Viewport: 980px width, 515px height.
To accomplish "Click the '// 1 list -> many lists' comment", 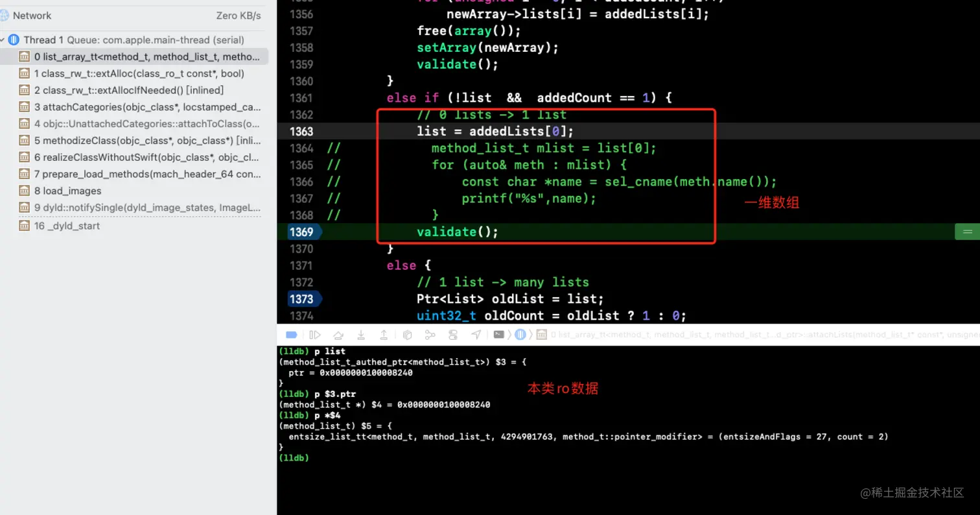I will pos(503,282).
